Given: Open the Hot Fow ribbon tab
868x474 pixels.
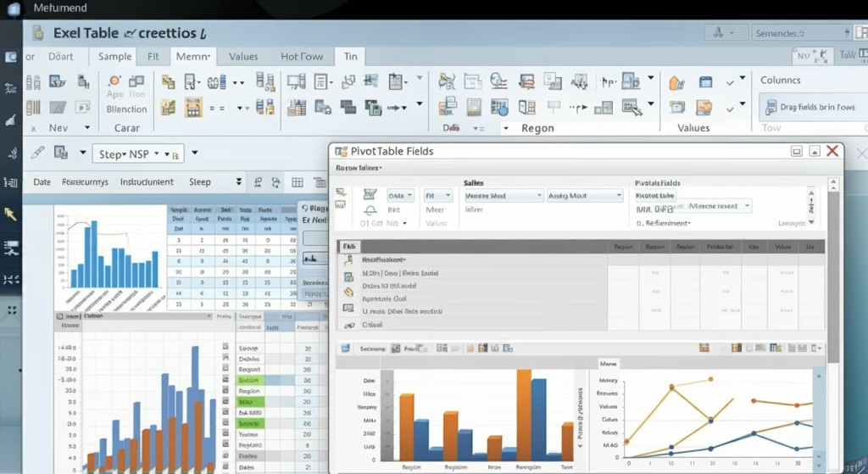Looking at the screenshot, I should pos(302,57).
